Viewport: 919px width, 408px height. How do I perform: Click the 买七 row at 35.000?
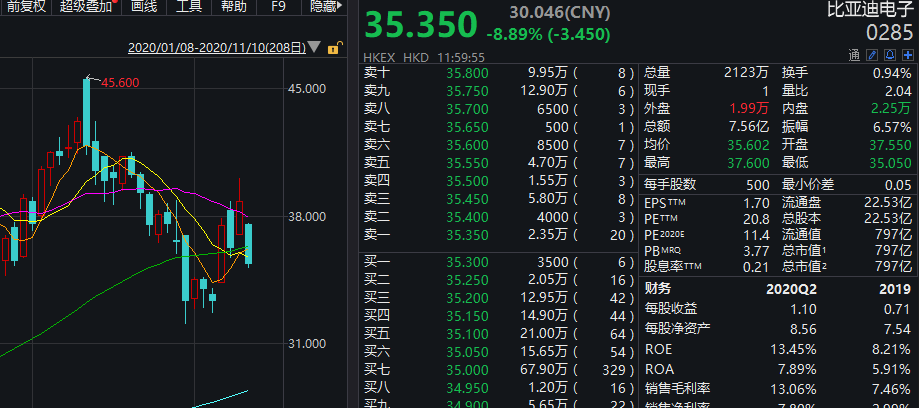[x=499, y=370]
